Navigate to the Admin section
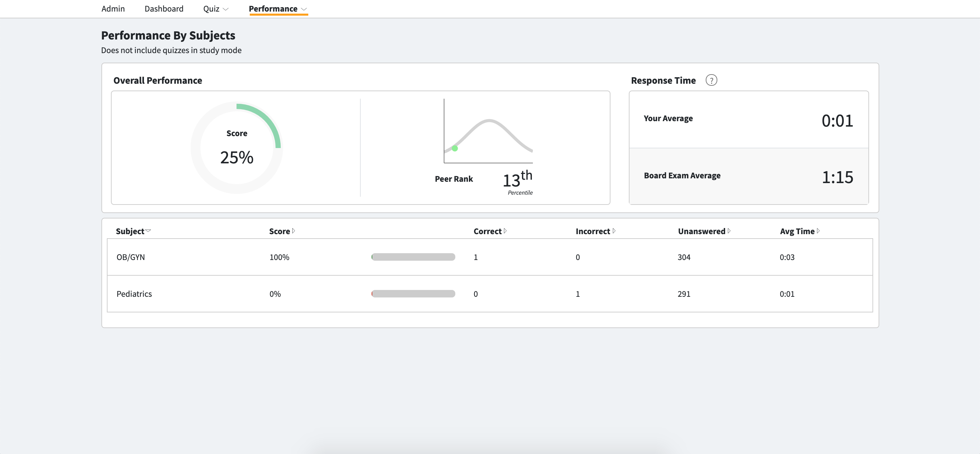 [113, 9]
